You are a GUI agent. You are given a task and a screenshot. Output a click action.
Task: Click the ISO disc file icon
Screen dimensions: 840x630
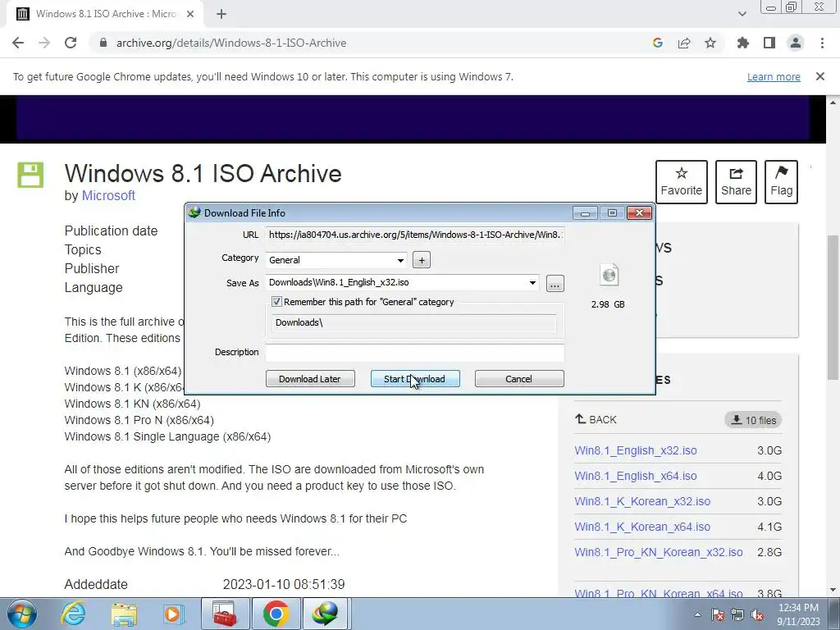[609, 275]
